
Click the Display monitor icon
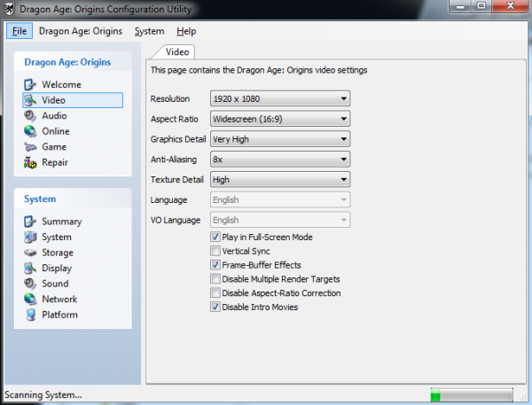tap(30, 268)
